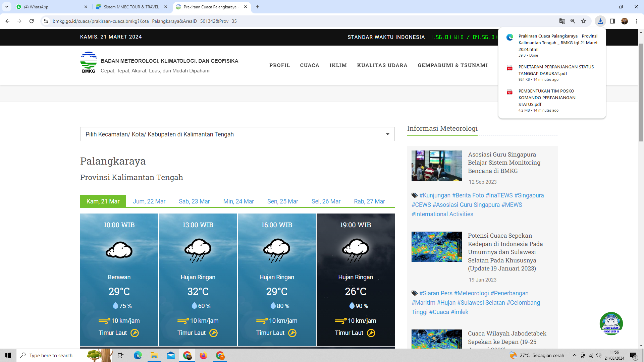The image size is (644, 362).
Task: Open the IKLIM menu
Action: pyautogui.click(x=338, y=65)
